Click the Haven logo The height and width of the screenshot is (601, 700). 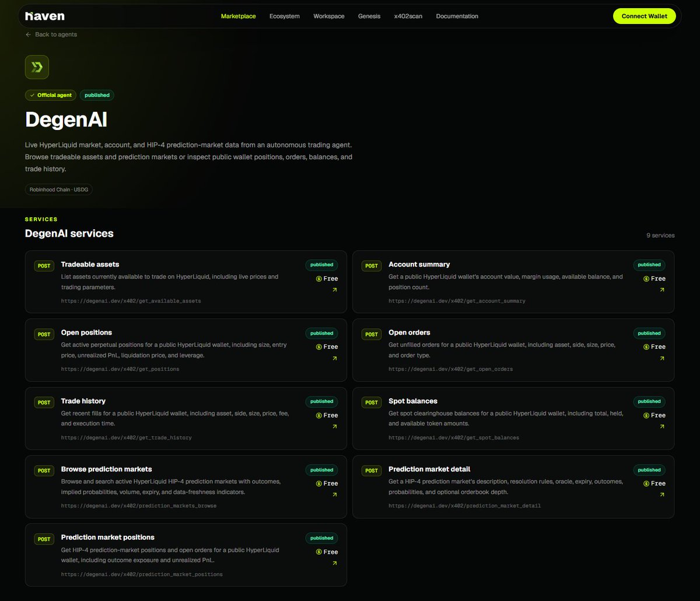tap(45, 16)
